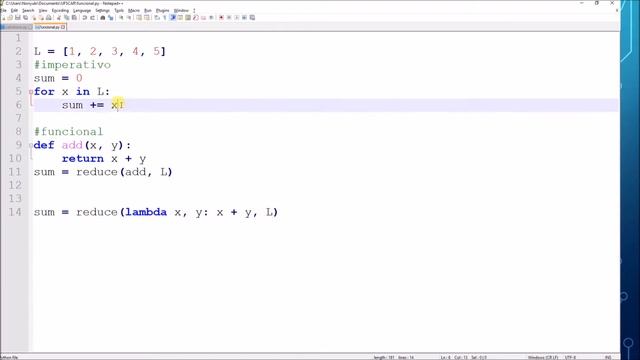Open Find with the binoculars icon
640x360 pixels.
103,18
